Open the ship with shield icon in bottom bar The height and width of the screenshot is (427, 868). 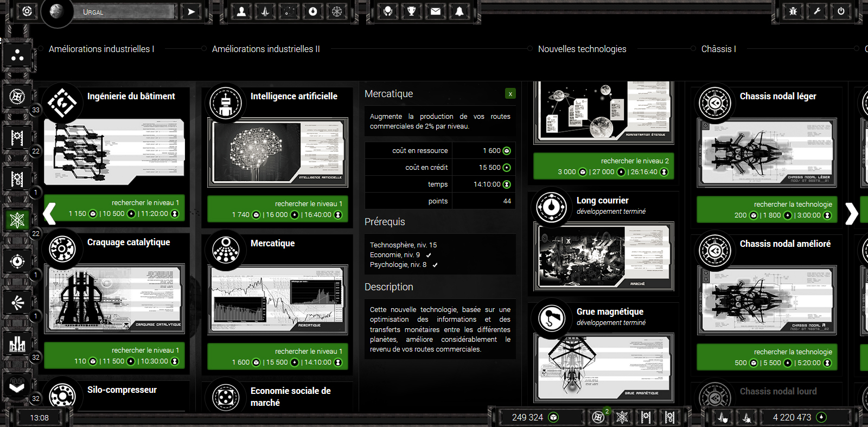tap(723, 417)
